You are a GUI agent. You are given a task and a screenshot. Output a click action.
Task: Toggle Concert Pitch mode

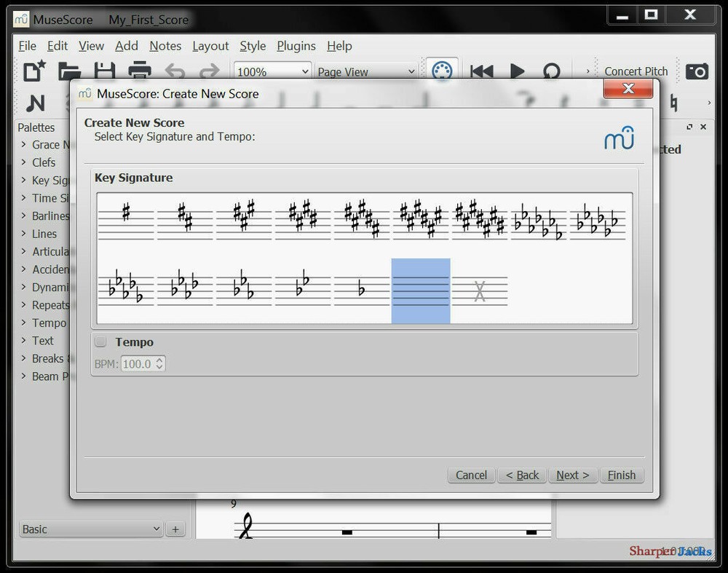636,71
